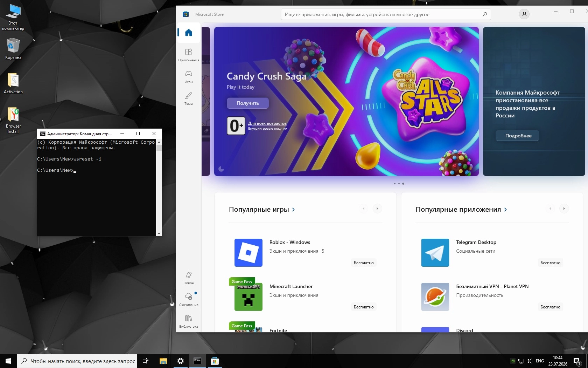This screenshot has width=588, height=368.
Task: Open volume control in system tray
Action: click(x=529, y=361)
